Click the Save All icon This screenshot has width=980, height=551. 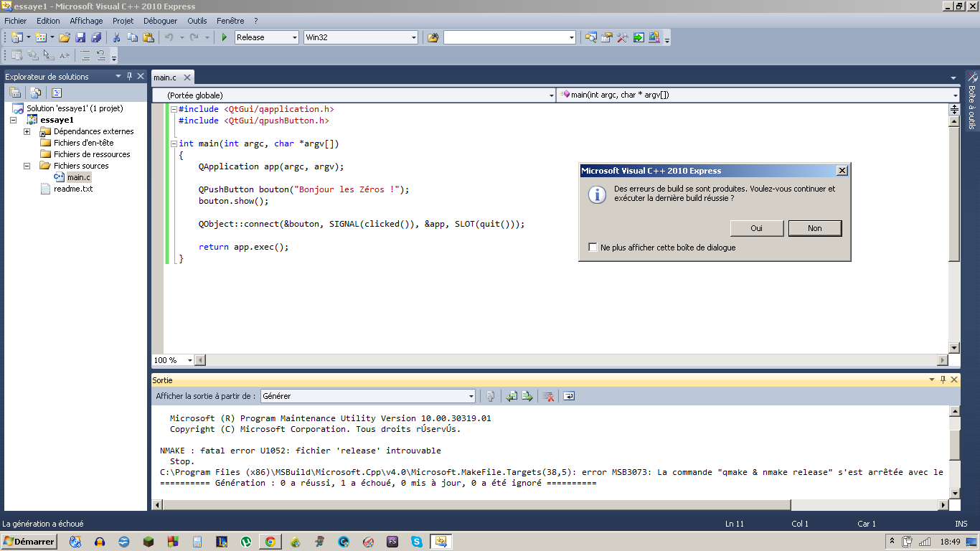(95, 37)
